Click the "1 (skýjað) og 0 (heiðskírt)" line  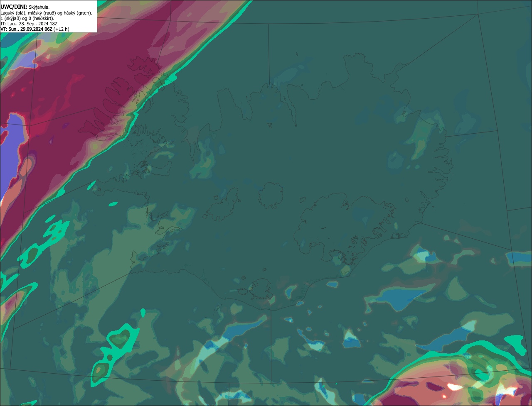tap(27, 18)
